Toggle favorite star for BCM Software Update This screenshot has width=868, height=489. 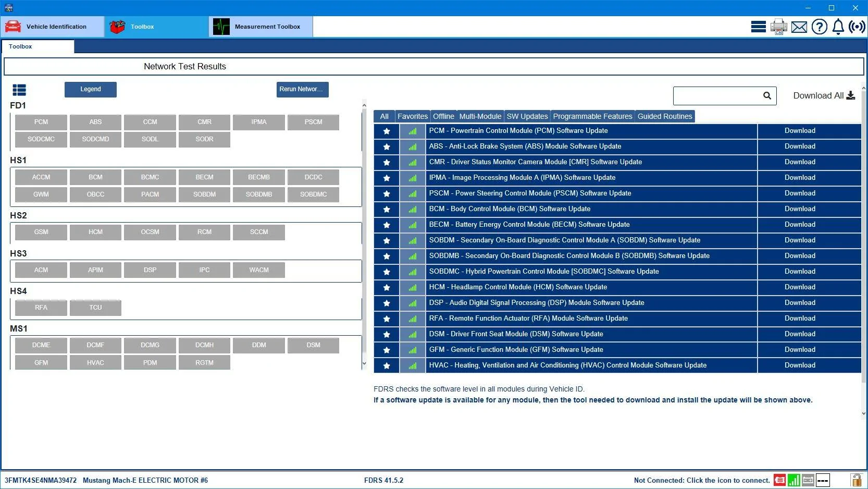point(387,209)
